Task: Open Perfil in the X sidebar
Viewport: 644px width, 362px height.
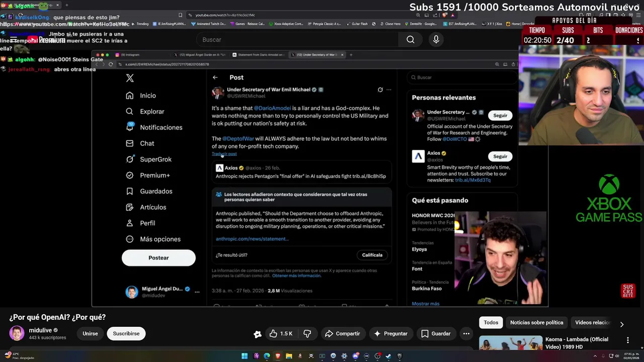Action: coord(141,223)
